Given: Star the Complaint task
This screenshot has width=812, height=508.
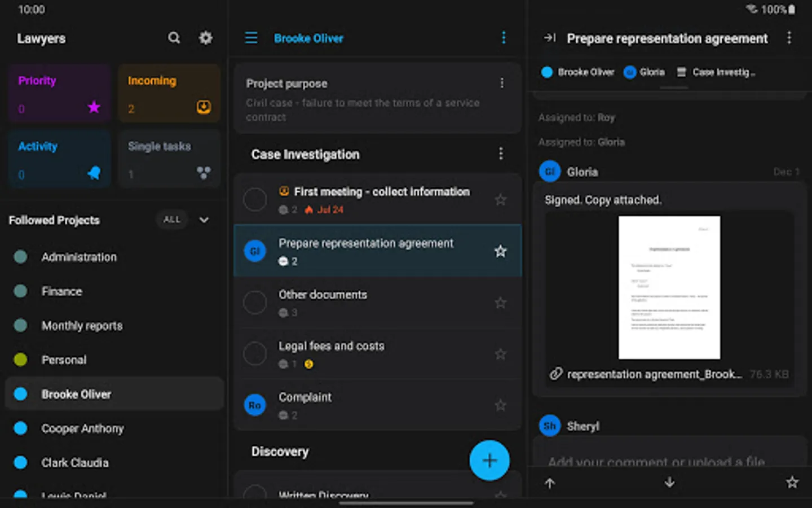Looking at the screenshot, I should pos(500,405).
